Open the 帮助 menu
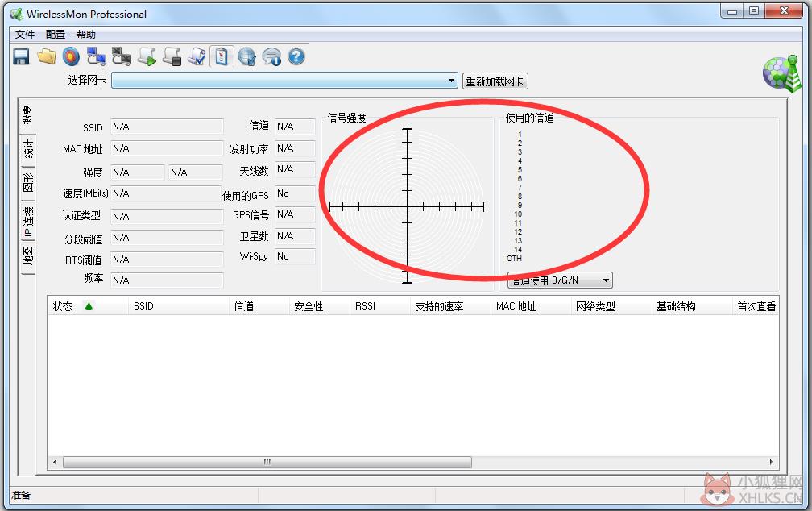This screenshot has height=511, width=812. click(86, 34)
